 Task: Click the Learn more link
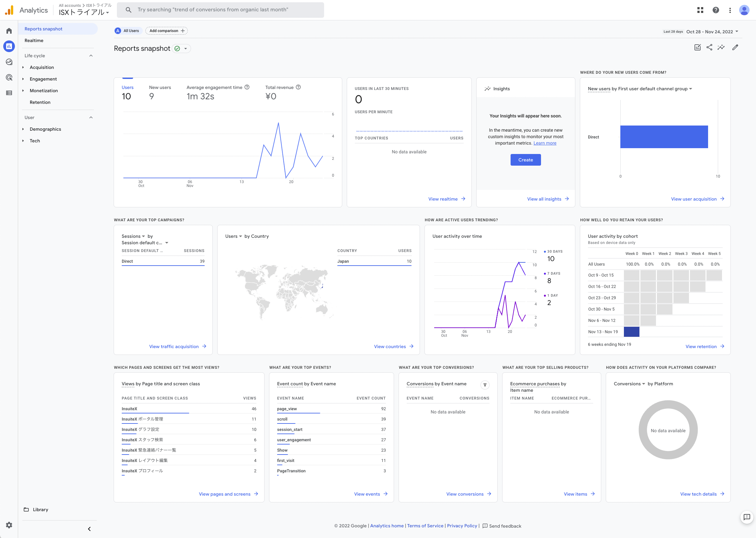pyautogui.click(x=545, y=143)
